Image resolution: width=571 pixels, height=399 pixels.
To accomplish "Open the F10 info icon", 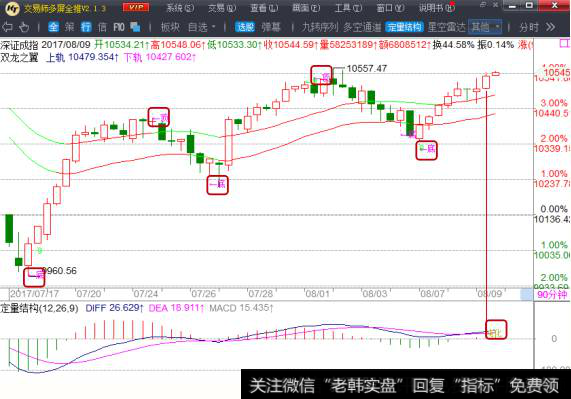I will (119, 27).
